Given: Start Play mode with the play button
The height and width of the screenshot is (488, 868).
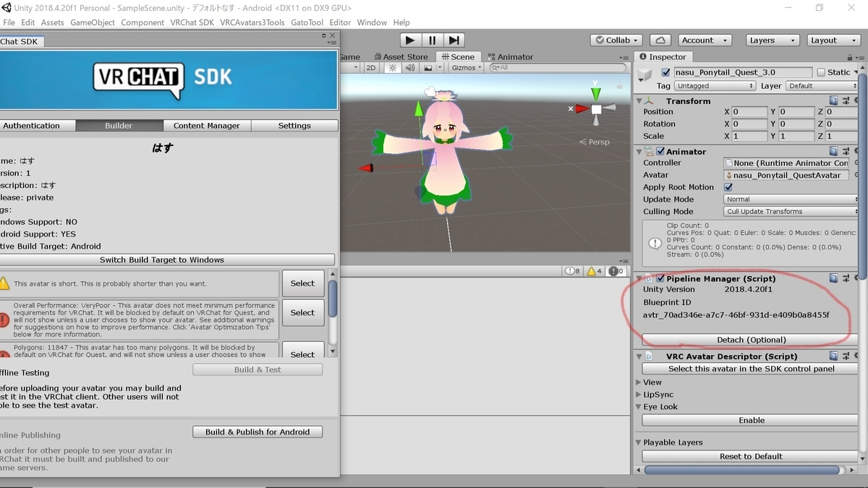Looking at the screenshot, I should (x=410, y=40).
